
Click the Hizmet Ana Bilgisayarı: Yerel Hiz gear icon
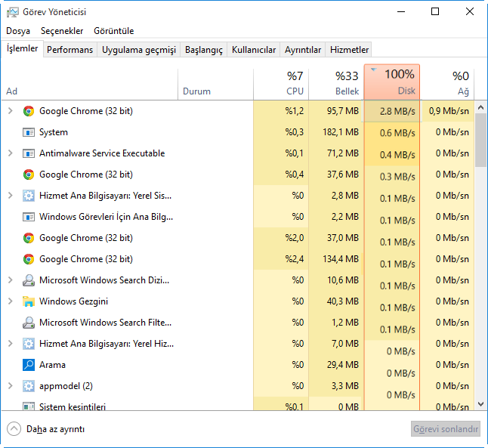coord(29,344)
